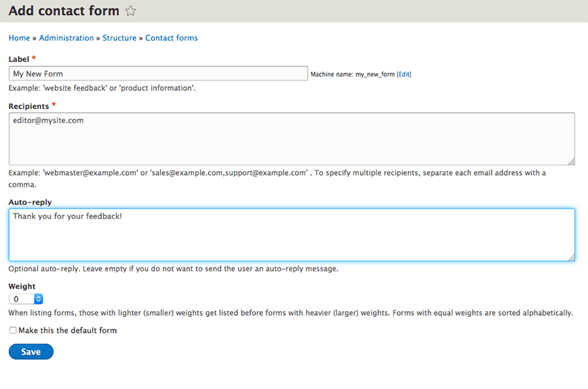The height and width of the screenshot is (389, 588).
Task: Click the Recipients textarea resize grip
Action: pos(571,161)
